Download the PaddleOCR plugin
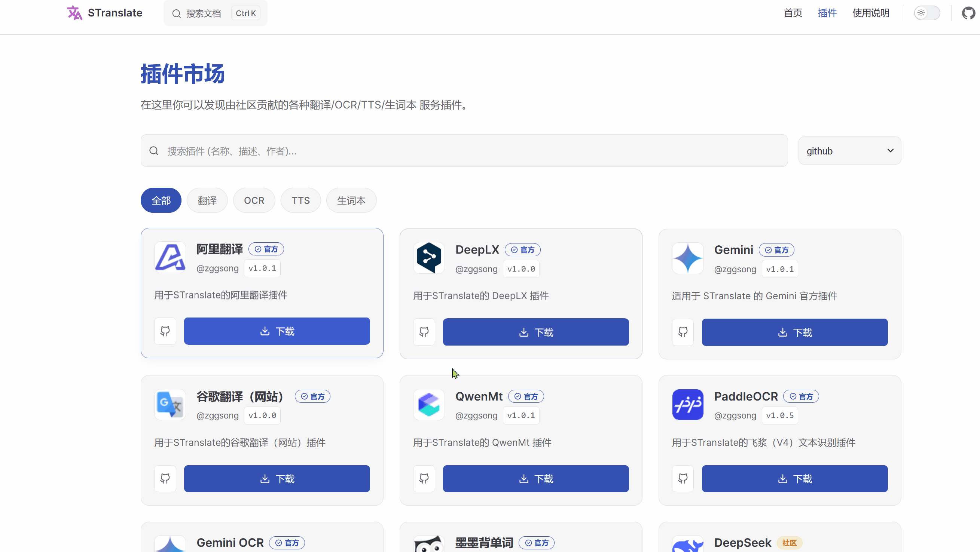The height and width of the screenshot is (552, 980). tap(794, 479)
